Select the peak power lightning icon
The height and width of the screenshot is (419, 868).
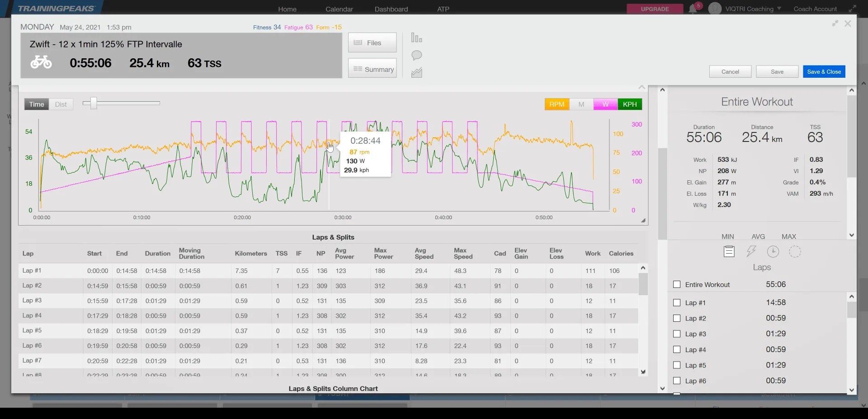pos(751,251)
